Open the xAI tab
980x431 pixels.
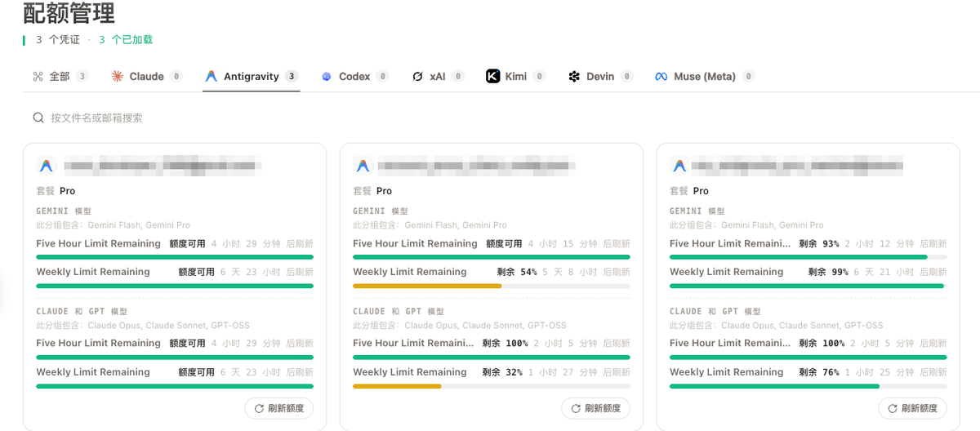[438, 77]
